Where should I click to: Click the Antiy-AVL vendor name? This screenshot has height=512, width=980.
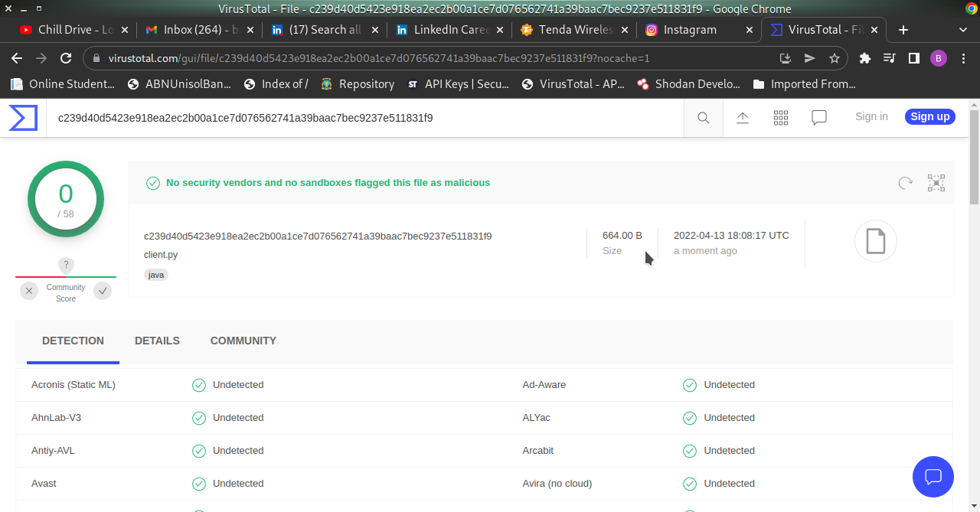(x=53, y=451)
